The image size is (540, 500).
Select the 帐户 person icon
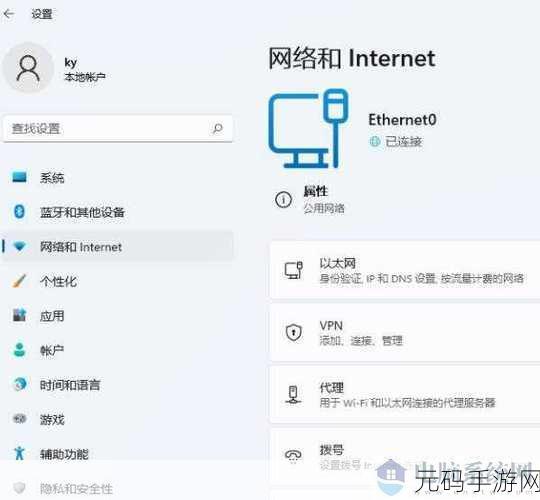(19, 350)
